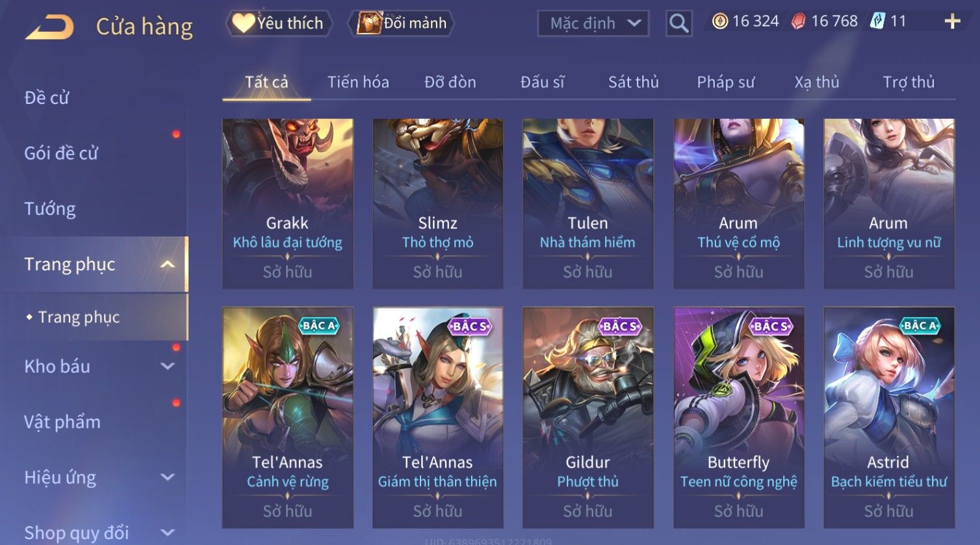Click the red ruby currency icon
980x545 pixels.
[x=799, y=21]
